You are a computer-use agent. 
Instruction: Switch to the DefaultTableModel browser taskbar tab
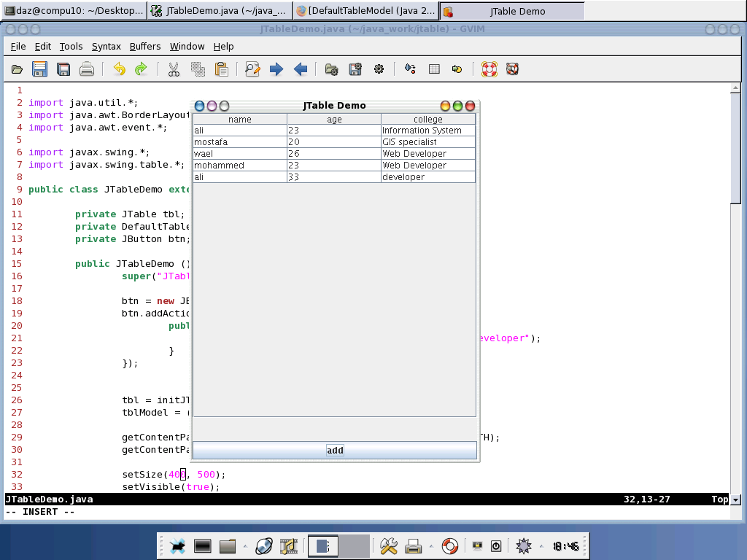pos(366,10)
